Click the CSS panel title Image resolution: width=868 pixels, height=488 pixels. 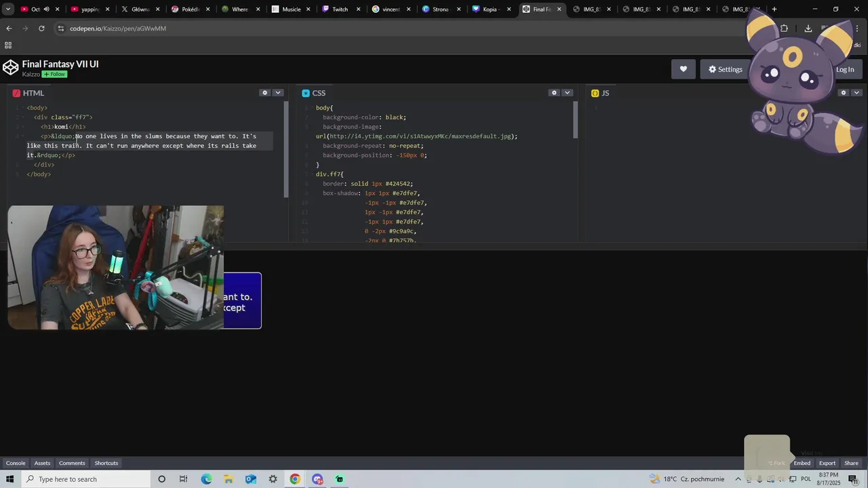pyautogui.click(x=319, y=93)
